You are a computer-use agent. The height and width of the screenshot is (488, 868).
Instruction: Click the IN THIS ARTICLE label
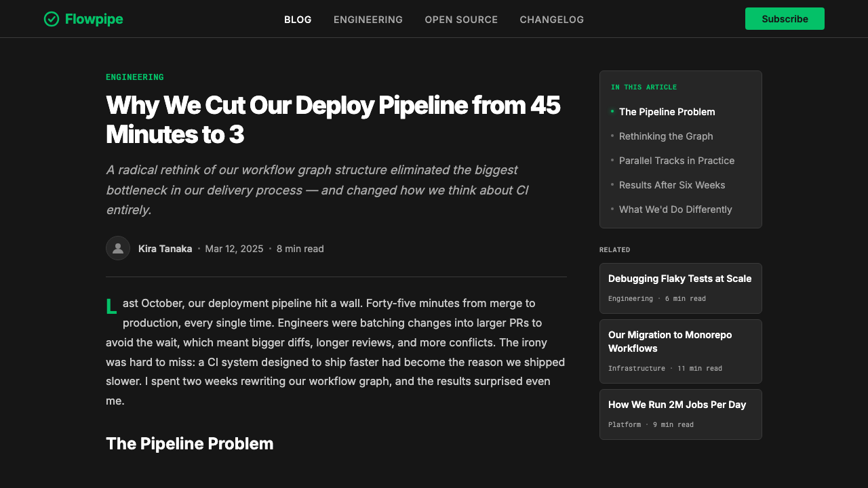coord(644,87)
